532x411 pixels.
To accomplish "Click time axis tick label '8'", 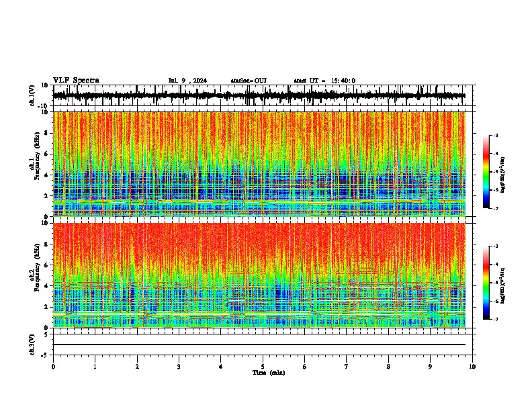I will pos(388,367).
